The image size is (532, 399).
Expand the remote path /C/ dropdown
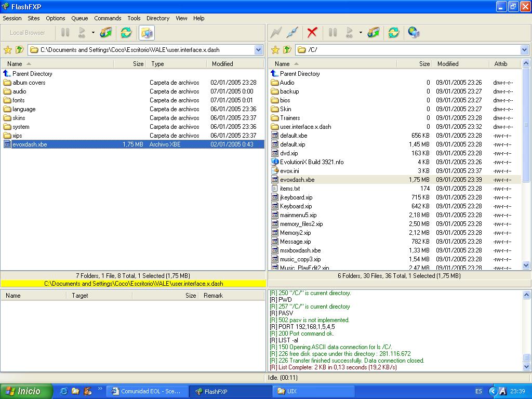coord(525,50)
